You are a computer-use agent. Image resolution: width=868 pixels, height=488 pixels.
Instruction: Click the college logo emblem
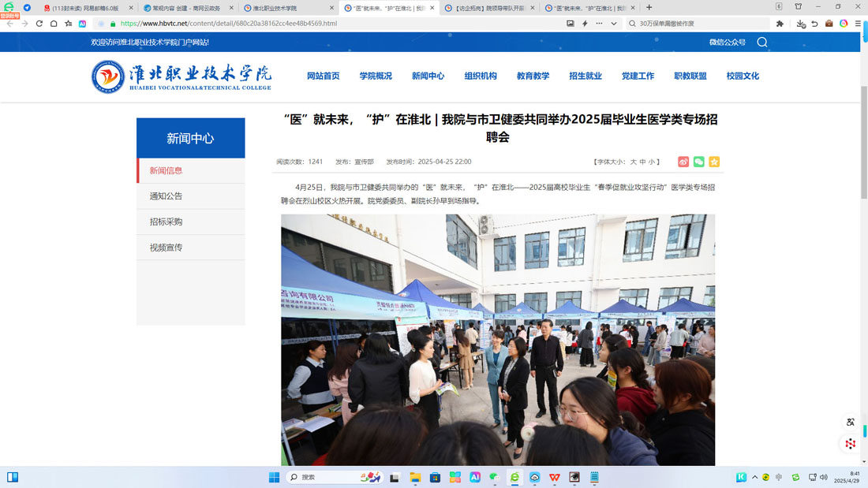coord(108,76)
